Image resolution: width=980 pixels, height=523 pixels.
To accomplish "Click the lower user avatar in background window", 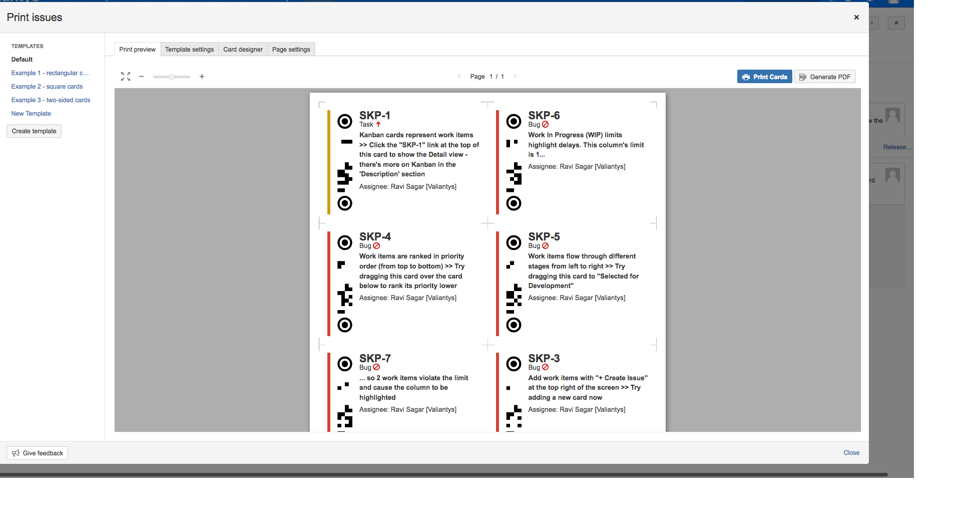I will point(892,175).
